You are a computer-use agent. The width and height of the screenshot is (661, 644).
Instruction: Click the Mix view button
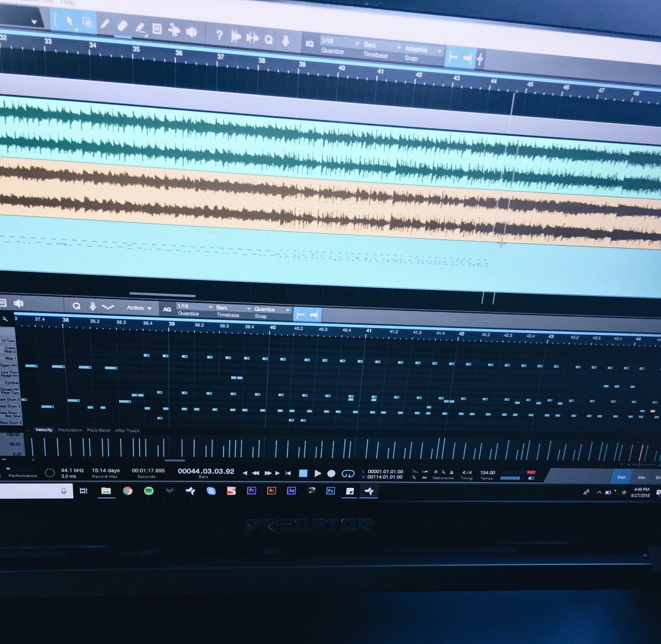tap(642, 478)
